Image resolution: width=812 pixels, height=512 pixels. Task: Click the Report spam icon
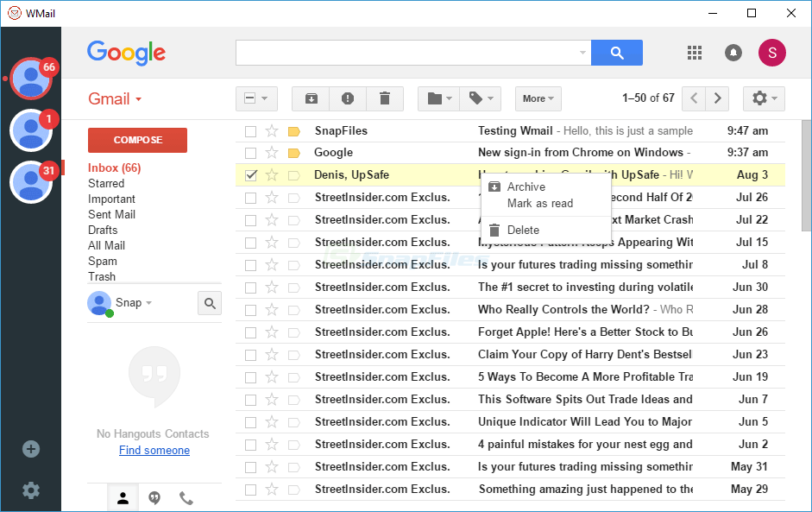[348, 98]
